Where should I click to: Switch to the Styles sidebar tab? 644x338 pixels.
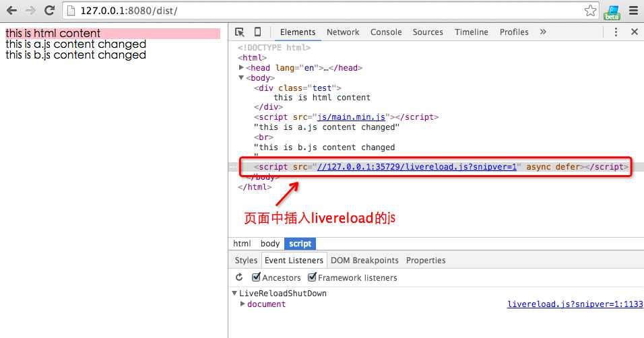pyautogui.click(x=246, y=261)
